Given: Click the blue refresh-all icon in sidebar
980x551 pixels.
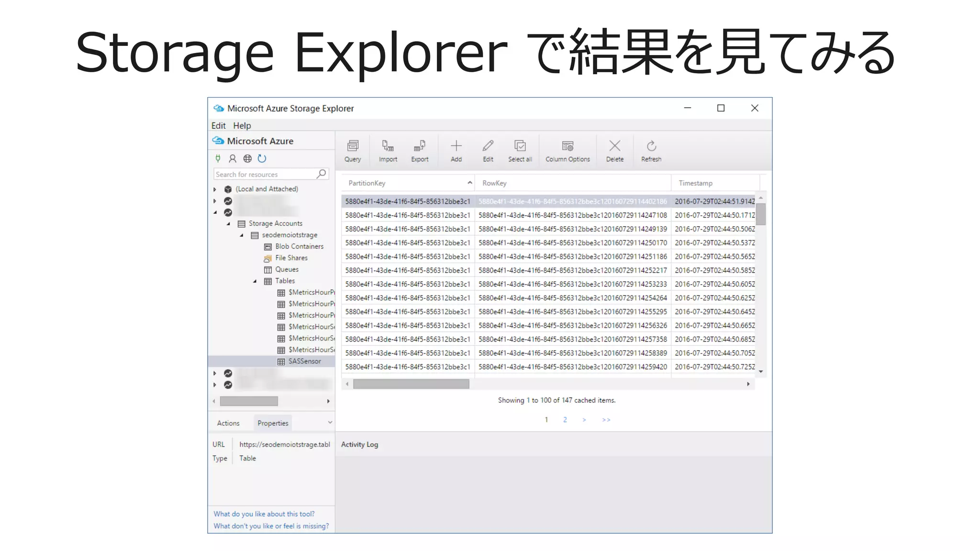Looking at the screenshot, I should (x=262, y=158).
